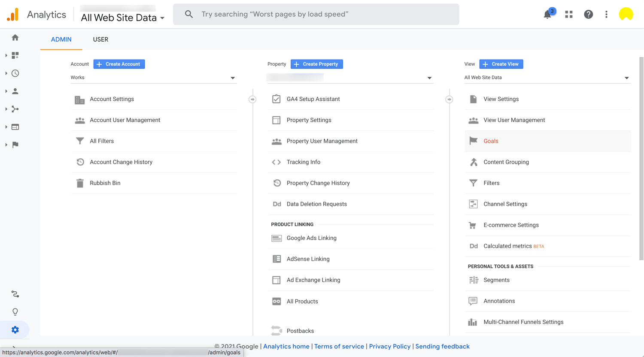Open Conversions flag icon in sidebar
The height and width of the screenshot is (357, 644).
coord(15,145)
